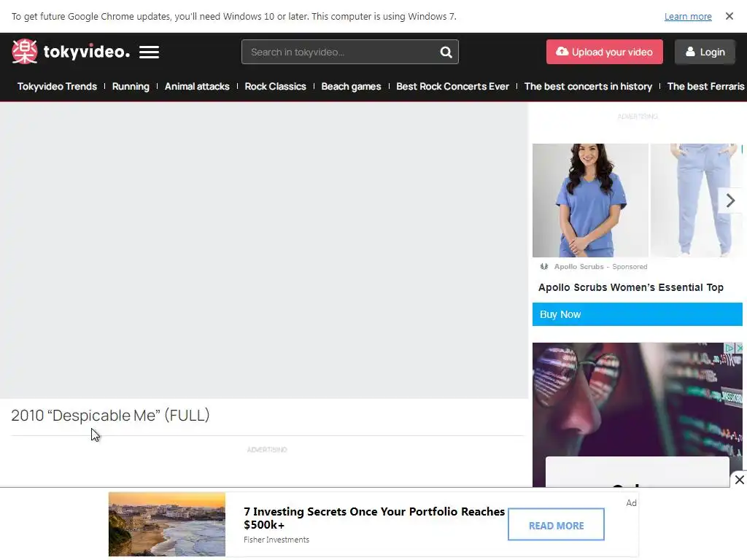Click the 7 Investing Secrets headline

374,518
